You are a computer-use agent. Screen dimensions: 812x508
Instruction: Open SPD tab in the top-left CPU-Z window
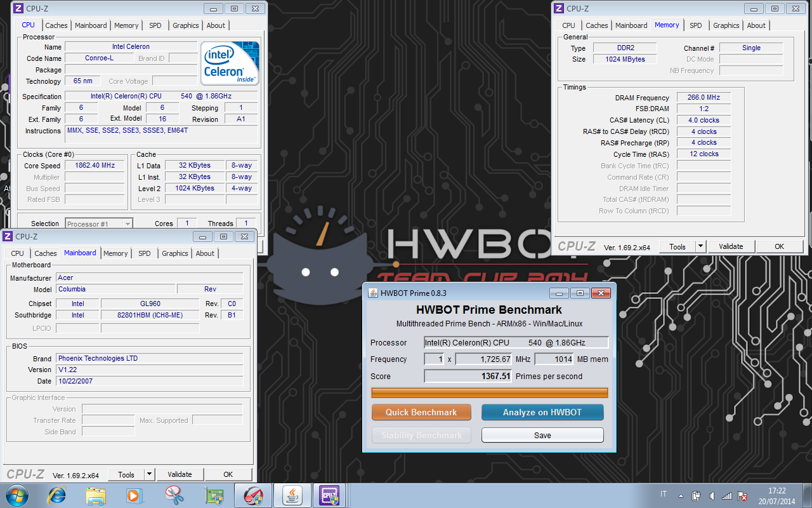click(155, 25)
